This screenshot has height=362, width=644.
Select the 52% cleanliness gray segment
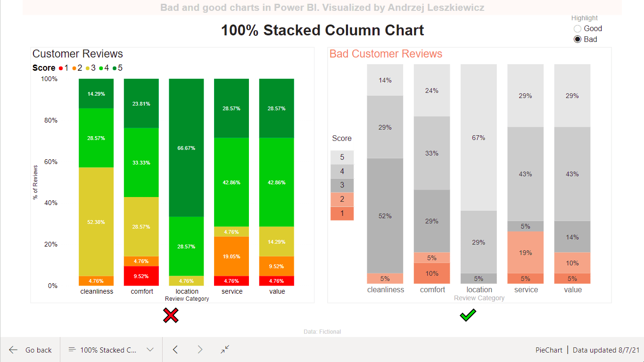[385, 215]
